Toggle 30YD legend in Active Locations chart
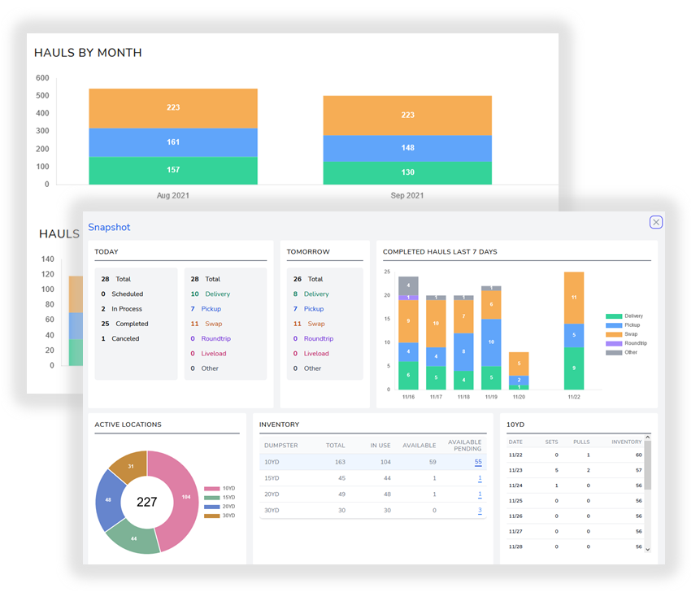 [x=220, y=516]
